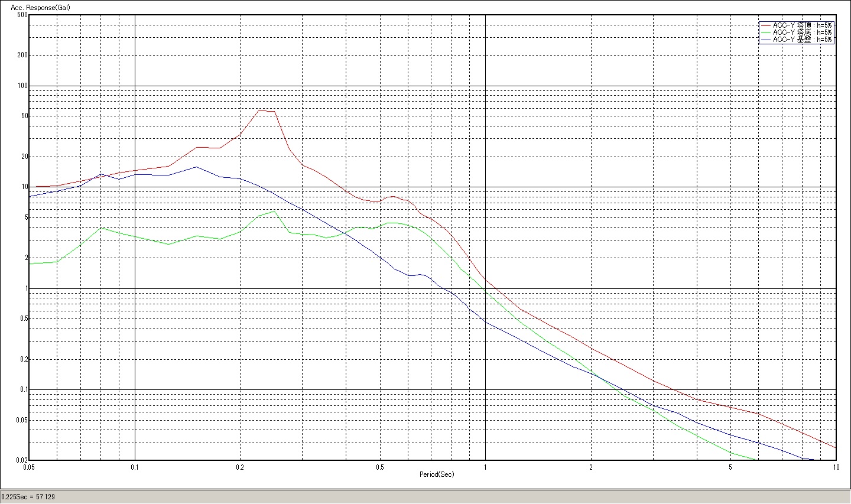The image size is (851, 504).
Task: Click the 1 label on the Period axis
Action: [x=485, y=467]
